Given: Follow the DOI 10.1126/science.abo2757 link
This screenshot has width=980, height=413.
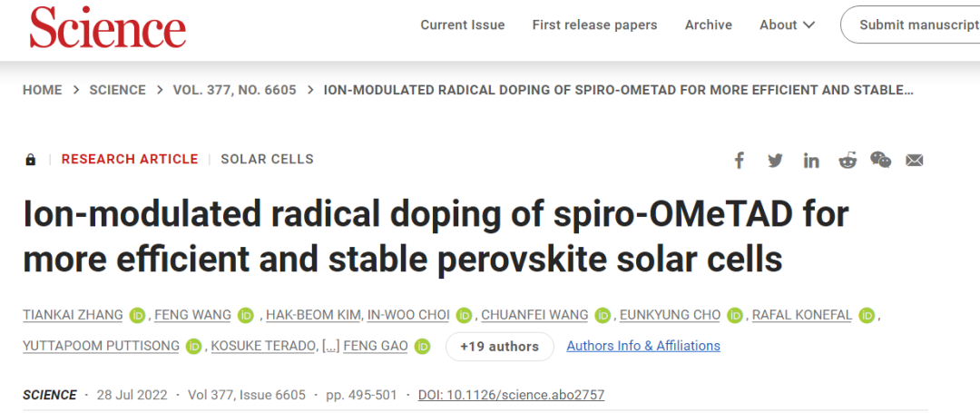Looking at the screenshot, I should pyautogui.click(x=511, y=395).
